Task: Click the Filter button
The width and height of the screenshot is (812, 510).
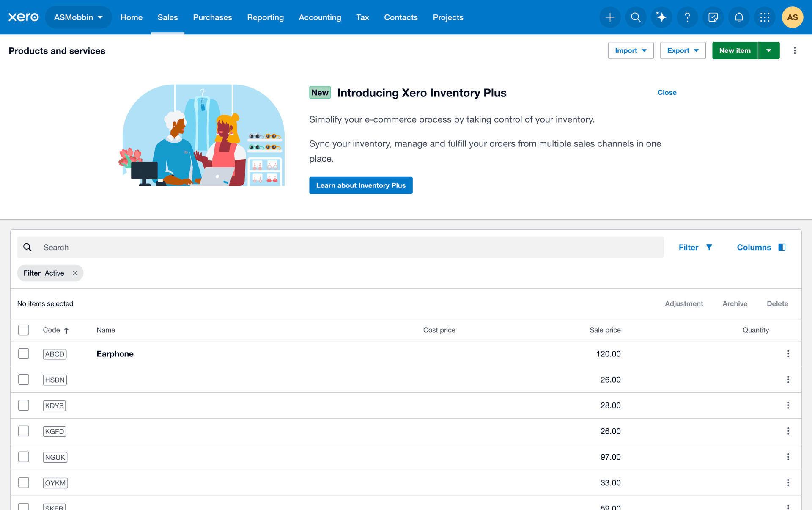Action: point(695,247)
